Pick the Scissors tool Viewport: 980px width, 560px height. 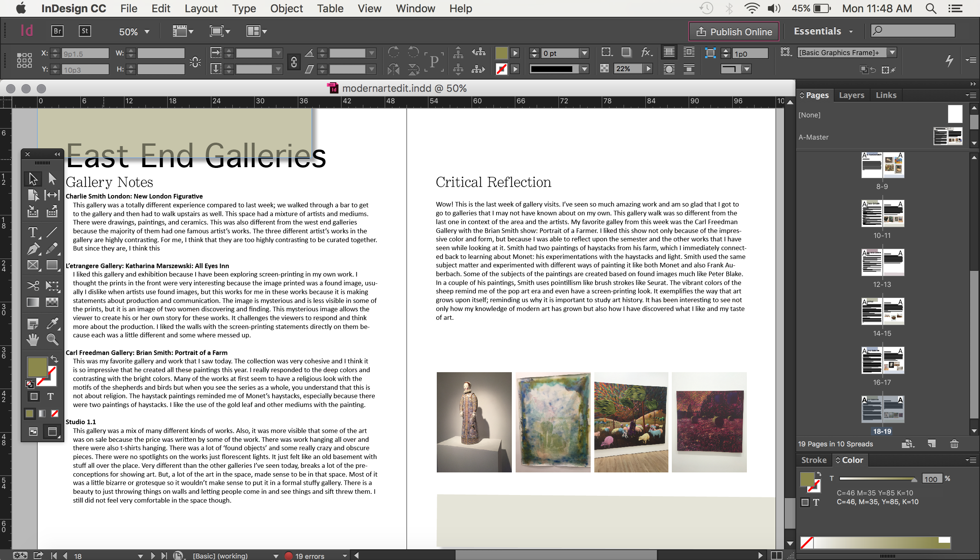33,285
